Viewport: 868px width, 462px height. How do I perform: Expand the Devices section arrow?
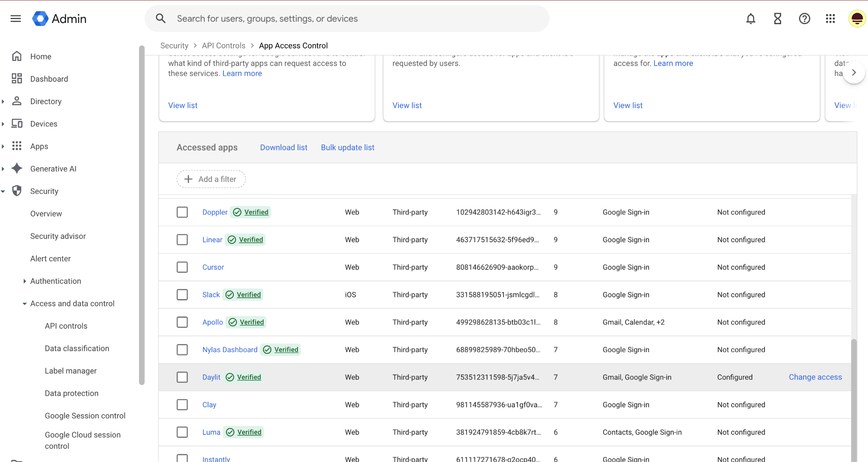coord(3,124)
